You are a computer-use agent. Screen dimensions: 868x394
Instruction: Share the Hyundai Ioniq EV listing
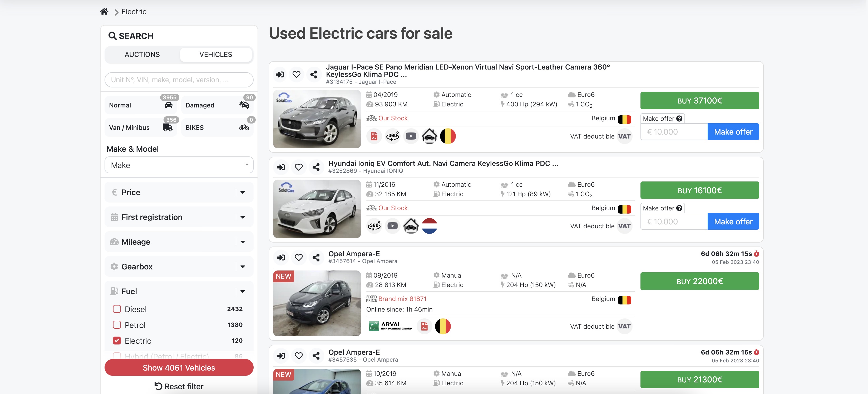point(316,167)
